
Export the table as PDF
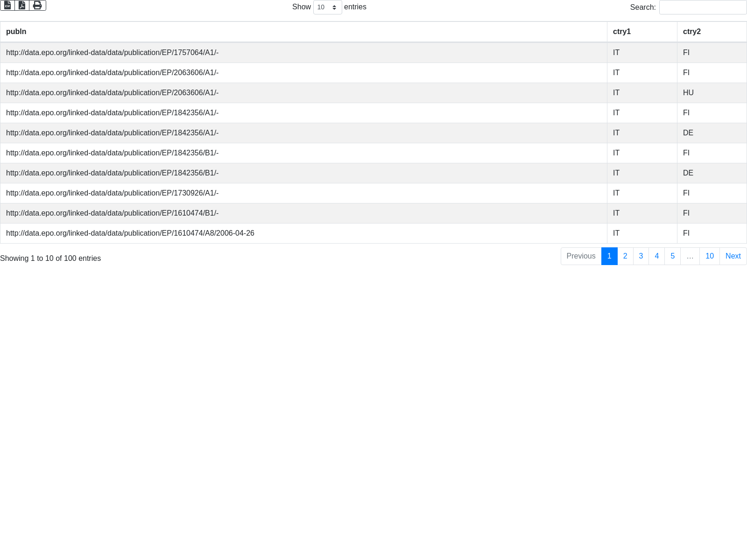[x=22, y=5]
